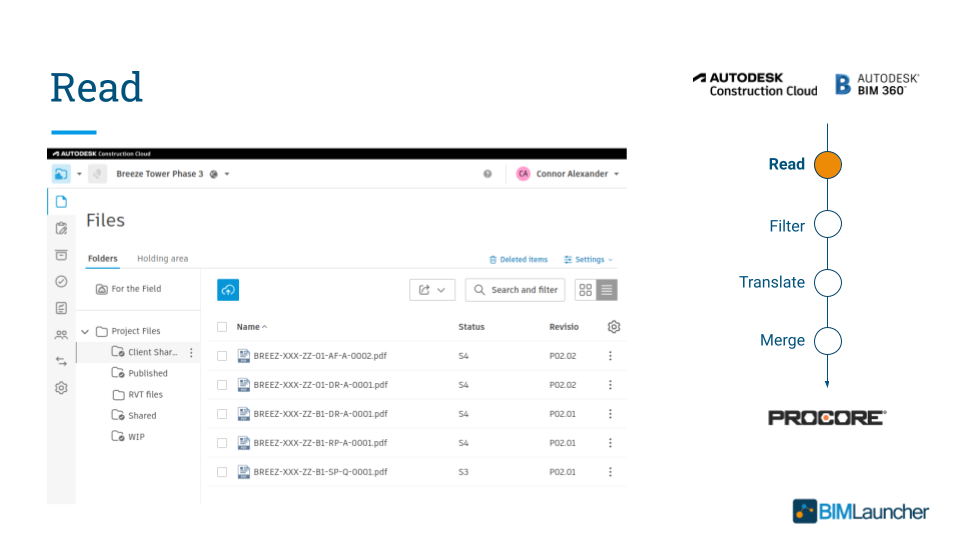Image resolution: width=960 pixels, height=540 pixels.
Task: Expand the module switcher arrow
Action: (x=79, y=174)
